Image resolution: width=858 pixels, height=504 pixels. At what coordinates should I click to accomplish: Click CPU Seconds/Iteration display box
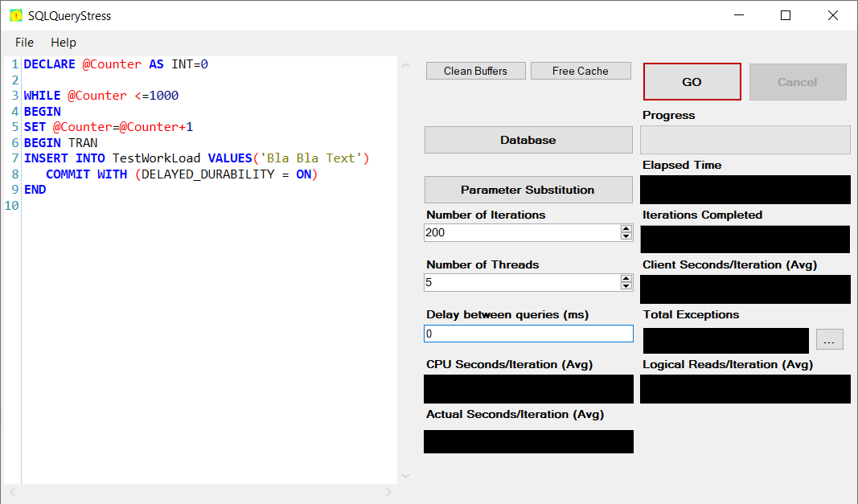pyautogui.click(x=528, y=389)
